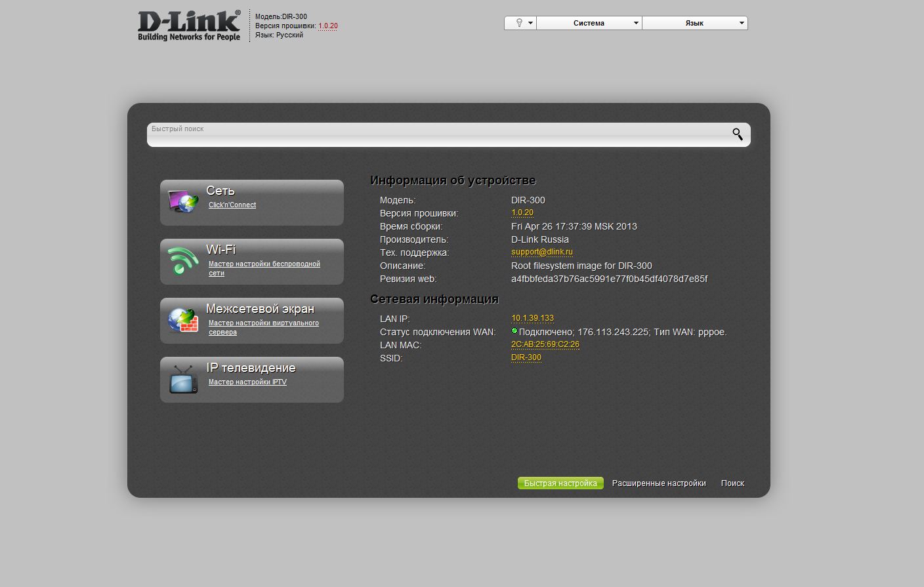The height and width of the screenshot is (587, 924).
Task: Switch to Расширенные настройки tab
Action: click(x=659, y=483)
